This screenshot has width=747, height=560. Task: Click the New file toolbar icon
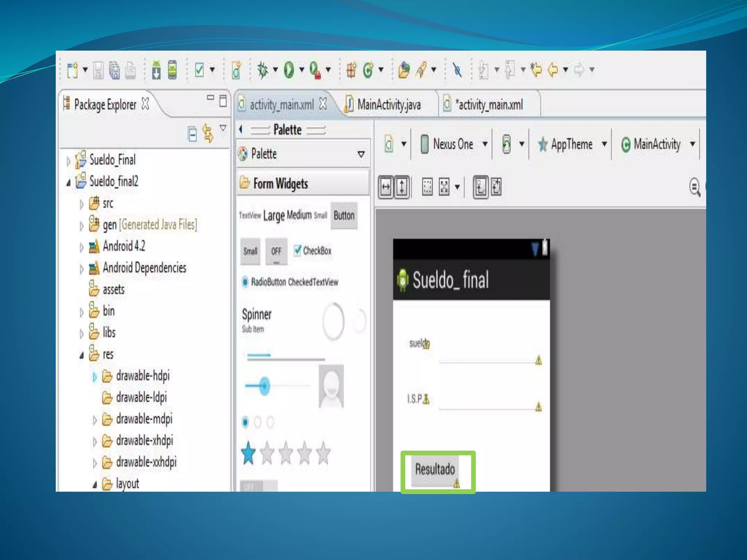point(73,70)
